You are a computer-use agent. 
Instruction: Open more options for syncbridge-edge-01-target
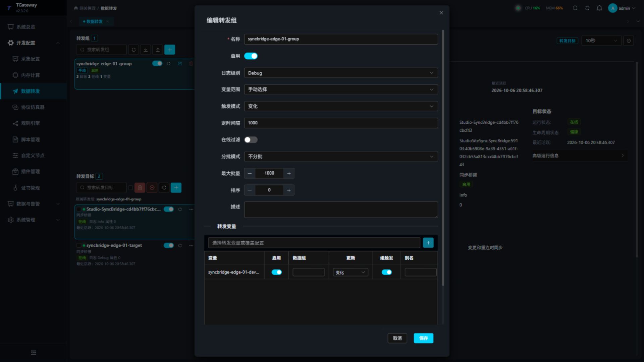(191, 245)
